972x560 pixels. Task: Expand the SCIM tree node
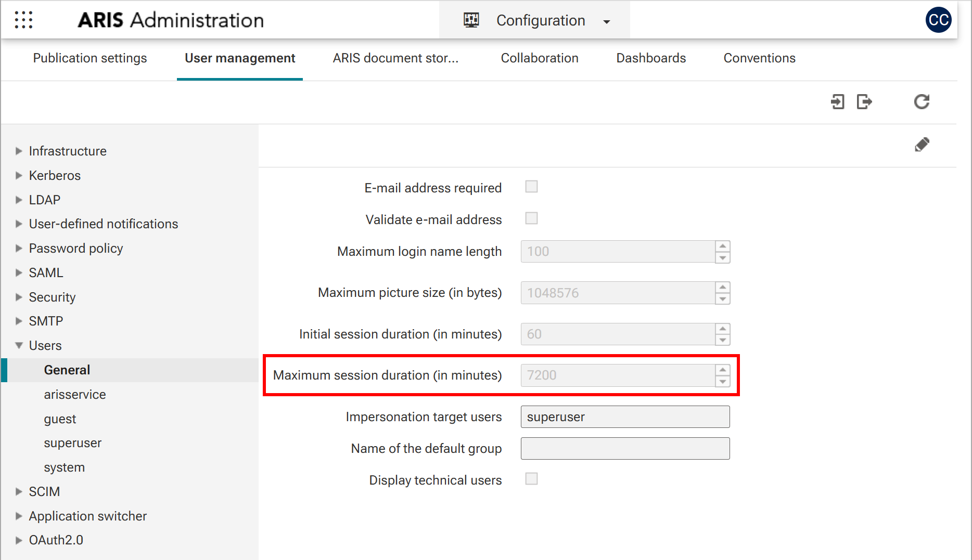[x=19, y=491]
